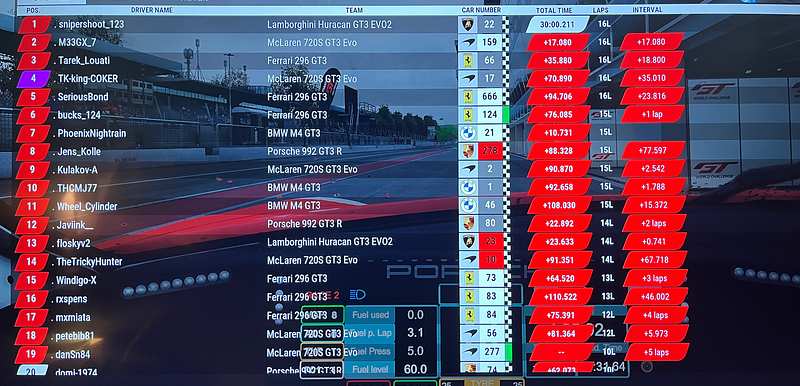Click the headlights icon above Fuel used
The image size is (800, 386).
click(x=358, y=295)
